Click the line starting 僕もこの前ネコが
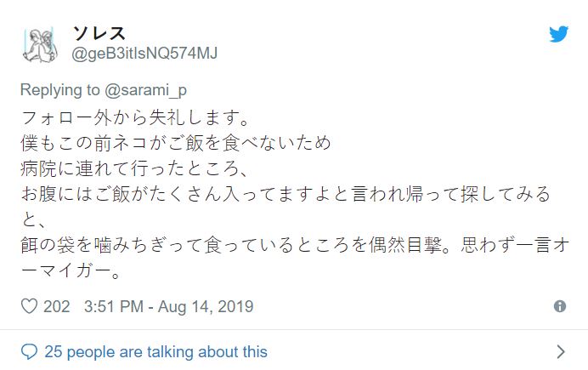588x370 pixels. pos(177,140)
